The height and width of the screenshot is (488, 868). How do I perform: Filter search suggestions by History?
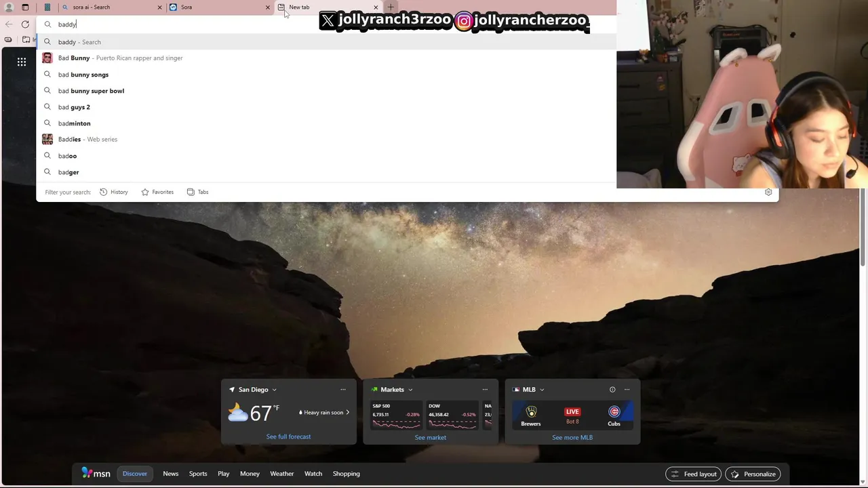[113, 192]
